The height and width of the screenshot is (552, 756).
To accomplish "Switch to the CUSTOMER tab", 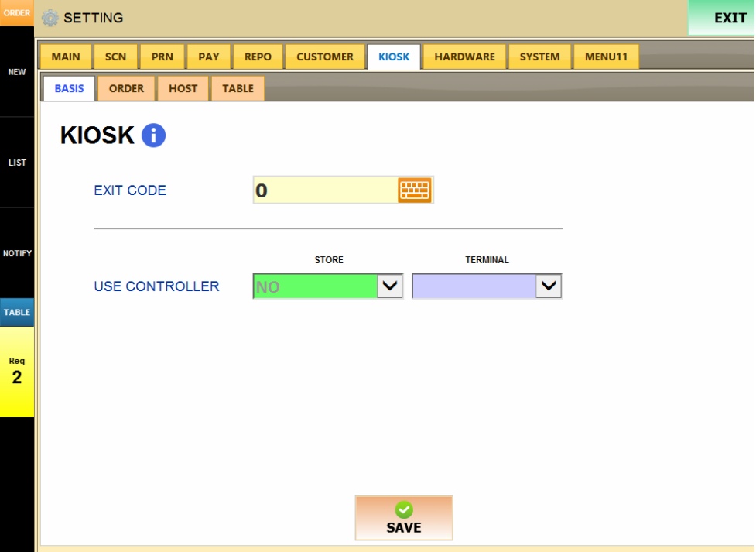I will click(324, 57).
